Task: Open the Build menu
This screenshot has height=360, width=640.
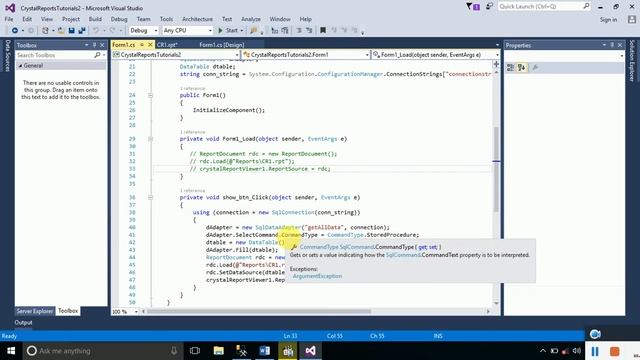Action: [x=95, y=19]
